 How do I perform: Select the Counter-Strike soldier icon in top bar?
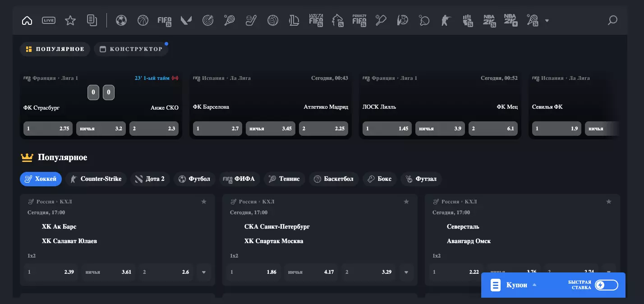(x=446, y=20)
